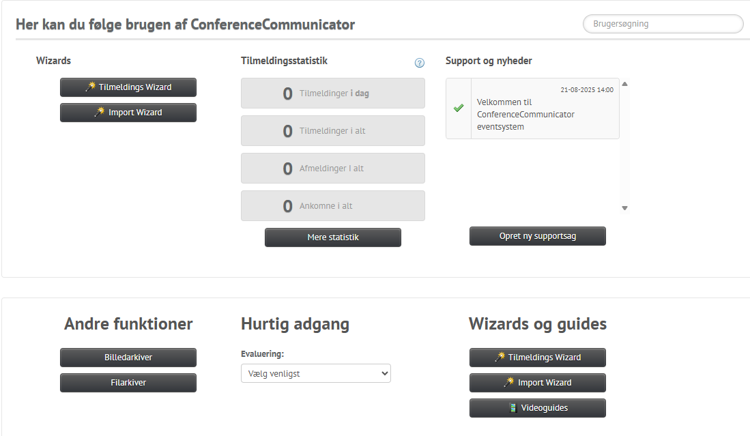Click the wand icon on the top Import Wizard button
The image size is (750, 436).
[x=100, y=113]
